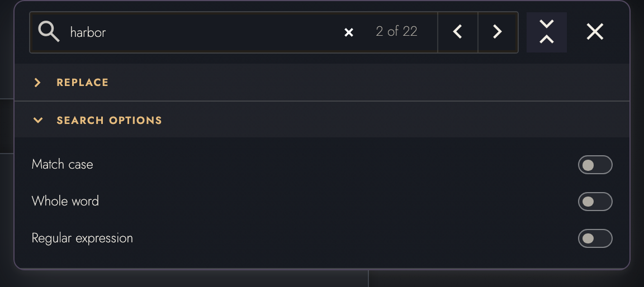Enable the Match case toggle
The width and height of the screenshot is (644, 287).
coord(595,165)
